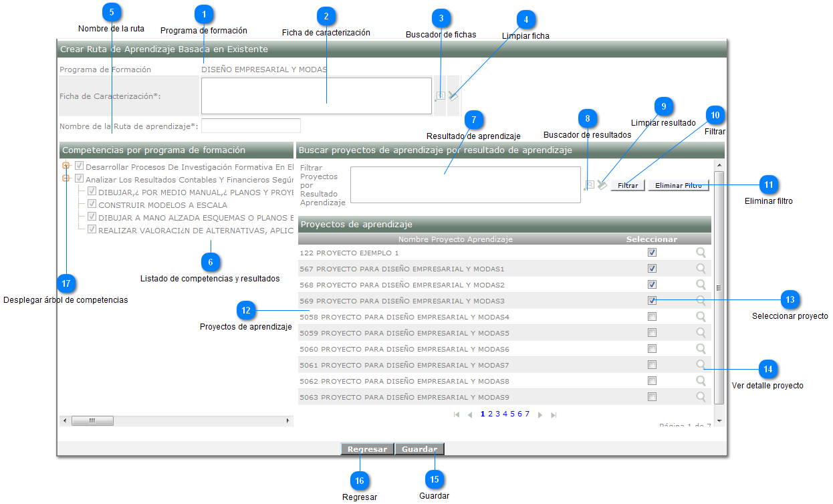Click scroll-down arrow of projects panel
The image size is (833, 504).
[x=719, y=421]
